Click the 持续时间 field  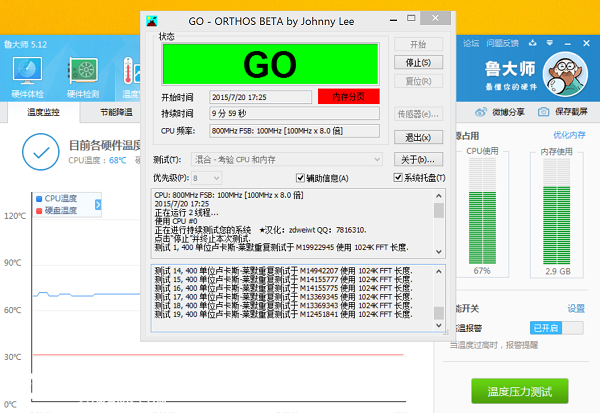[x=294, y=113]
